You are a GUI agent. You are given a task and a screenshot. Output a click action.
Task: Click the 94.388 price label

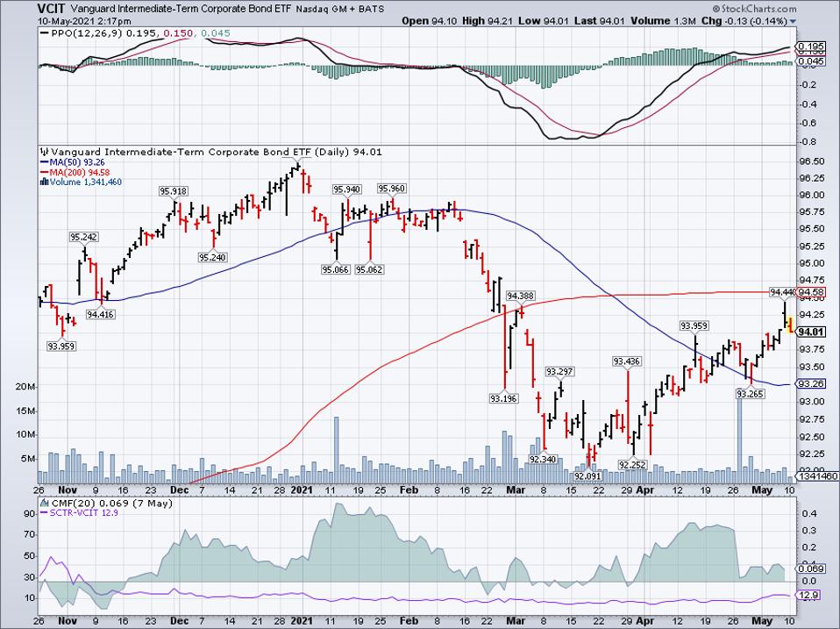pos(520,296)
